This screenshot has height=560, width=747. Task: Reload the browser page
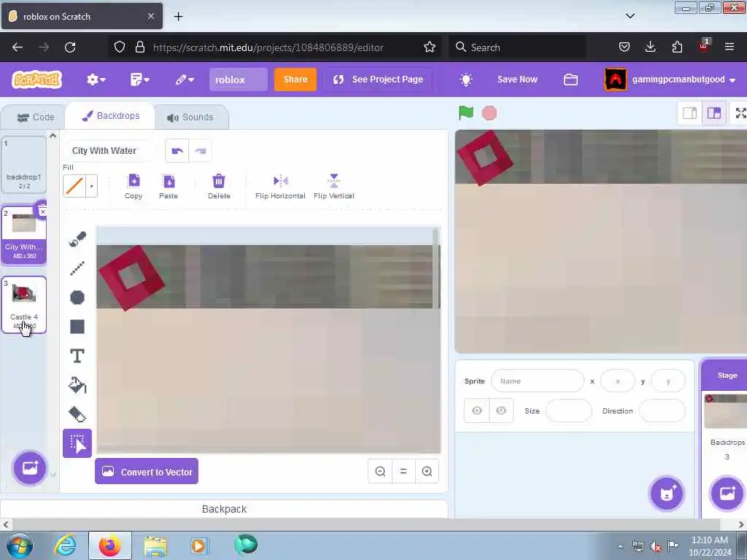70,47
